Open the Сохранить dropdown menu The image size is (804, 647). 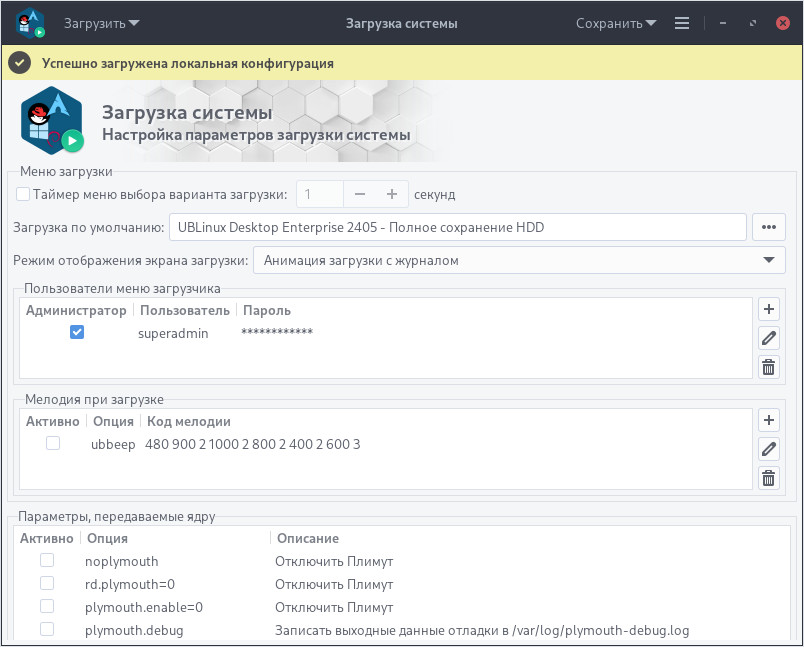616,24
